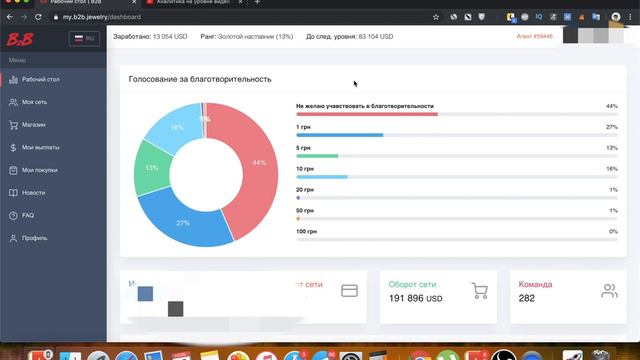
Task: Click the B2B logo
Action: pos(20,39)
